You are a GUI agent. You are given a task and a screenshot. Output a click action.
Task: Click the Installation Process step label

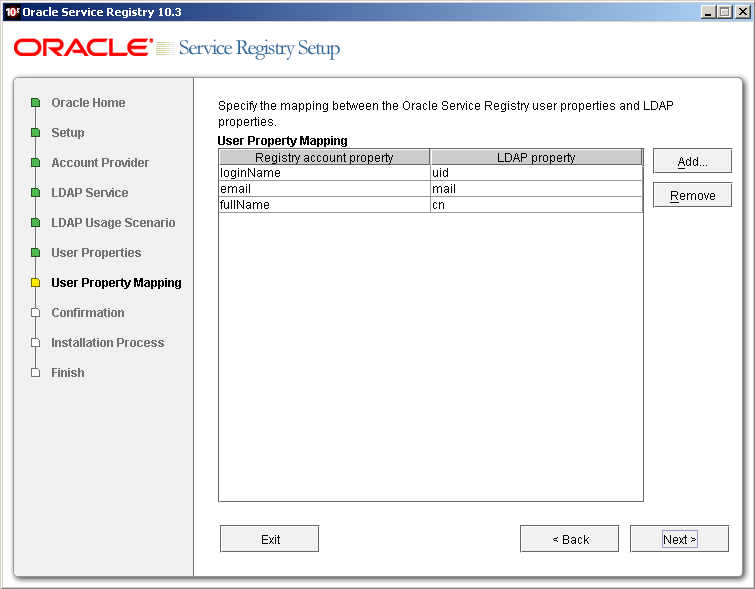tap(108, 342)
